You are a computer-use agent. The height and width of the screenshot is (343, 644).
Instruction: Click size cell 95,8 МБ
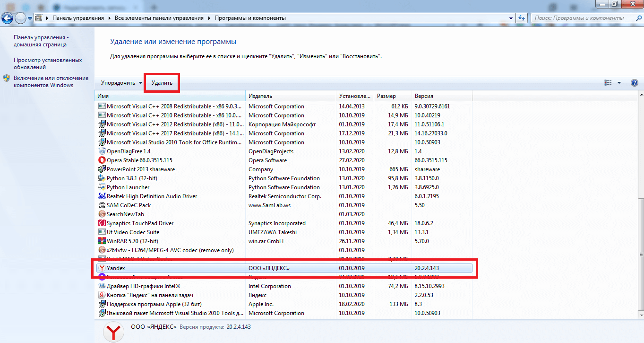pyautogui.click(x=397, y=178)
